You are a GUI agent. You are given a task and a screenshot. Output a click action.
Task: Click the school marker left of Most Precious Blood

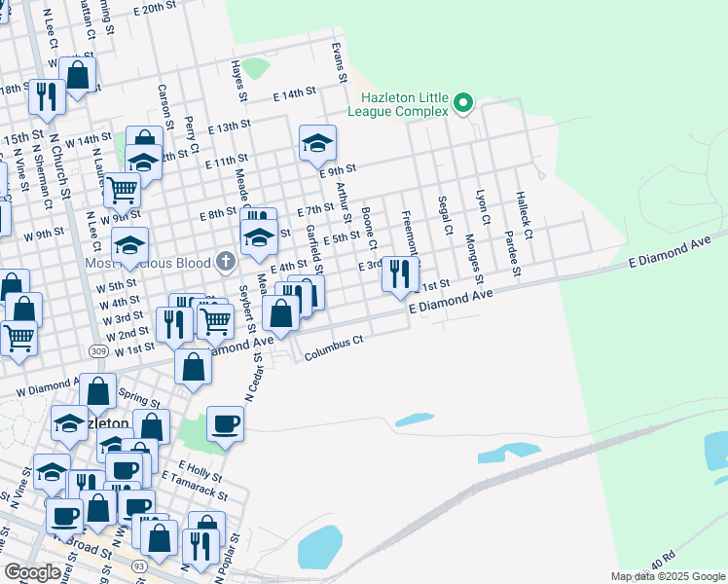tap(129, 246)
